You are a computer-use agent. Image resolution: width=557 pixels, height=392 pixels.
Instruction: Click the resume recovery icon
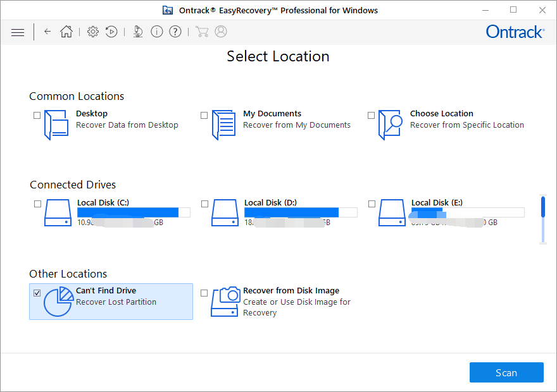111,32
